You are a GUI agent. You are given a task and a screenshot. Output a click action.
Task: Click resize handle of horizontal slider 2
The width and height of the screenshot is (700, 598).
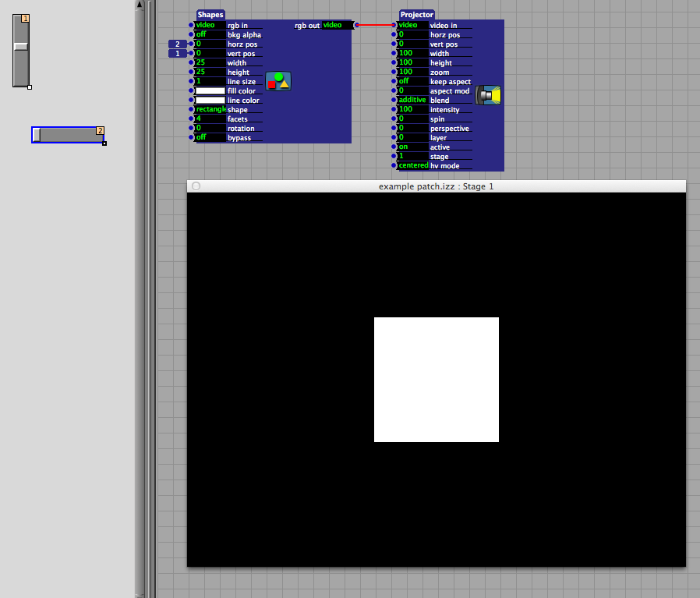coord(104,143)
